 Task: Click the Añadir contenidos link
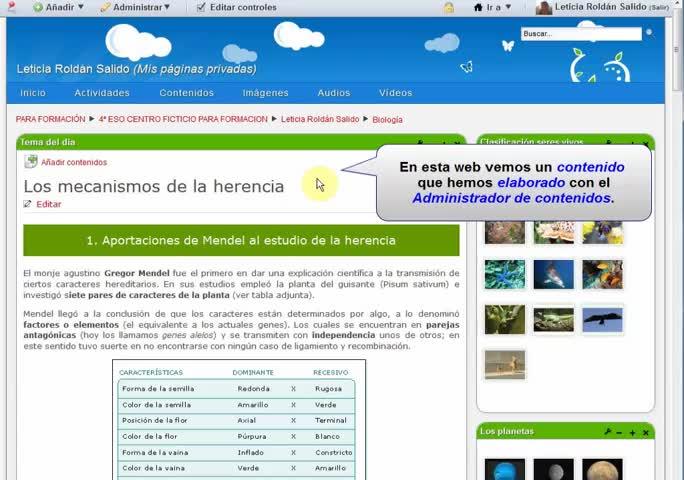point(74,162)
